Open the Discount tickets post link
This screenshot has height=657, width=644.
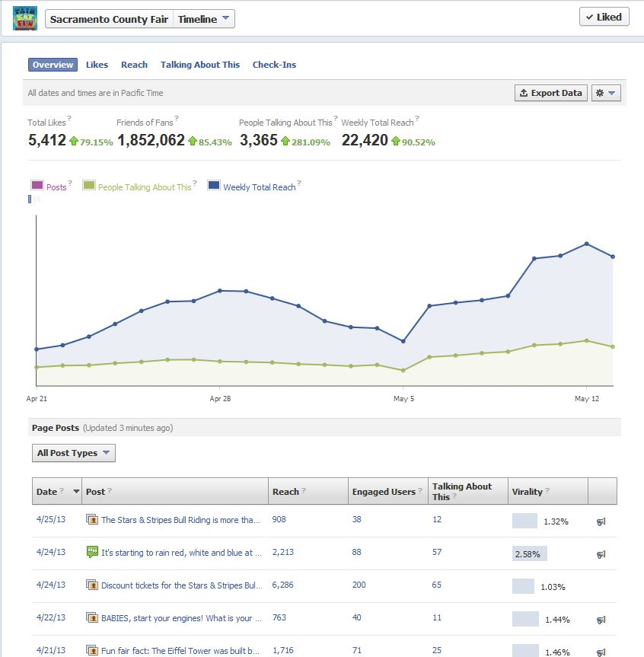(x=183, y=586)
